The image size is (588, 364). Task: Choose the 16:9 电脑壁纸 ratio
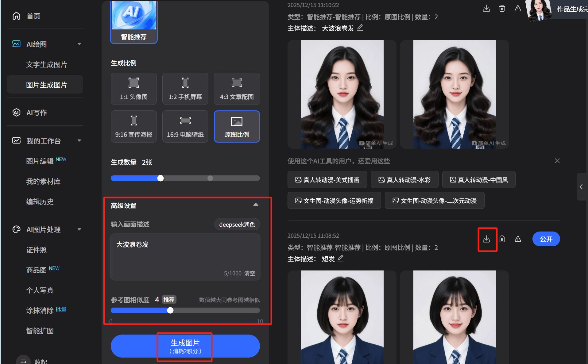coord(185,126)
